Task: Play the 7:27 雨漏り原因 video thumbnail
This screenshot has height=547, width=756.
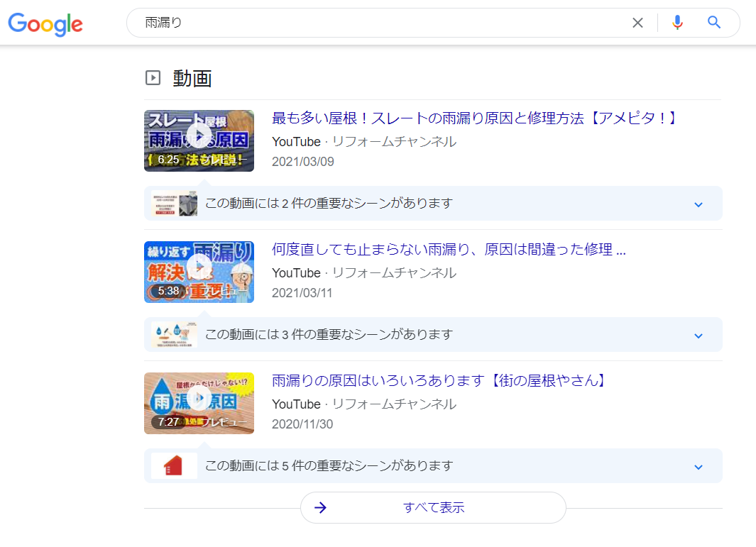Action: point(199,403)
